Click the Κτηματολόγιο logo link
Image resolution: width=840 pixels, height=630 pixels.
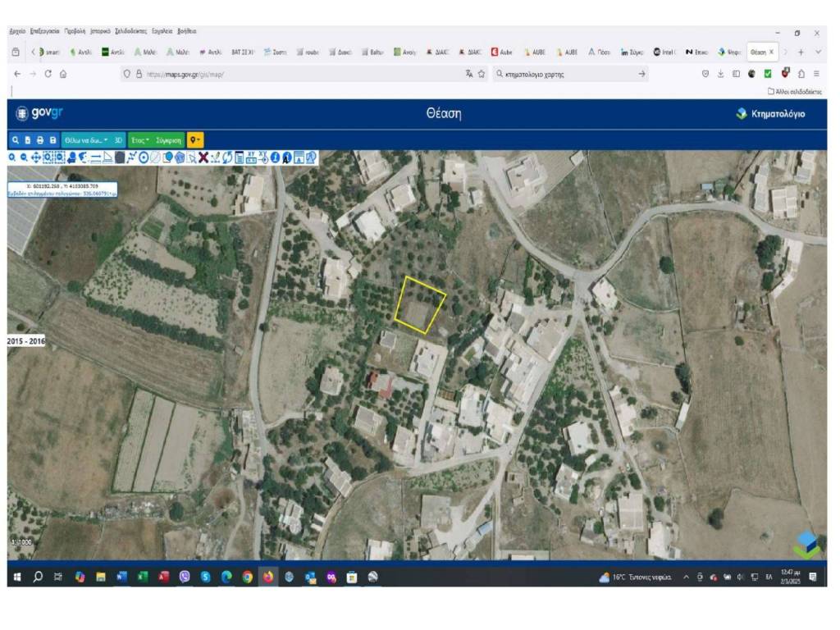pos(770,114)
